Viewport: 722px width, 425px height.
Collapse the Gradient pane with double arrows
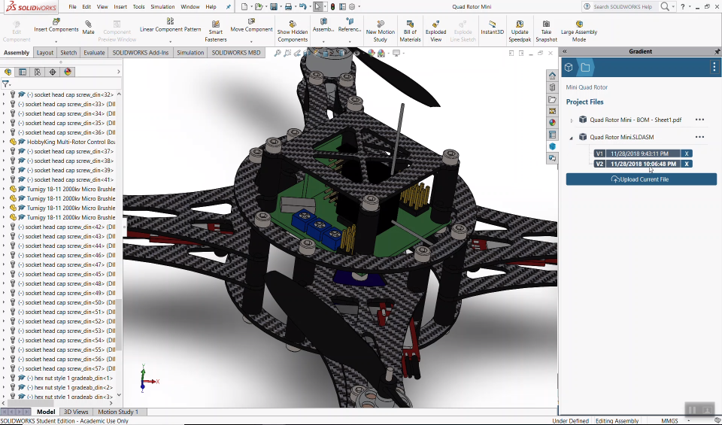[565, 52]
